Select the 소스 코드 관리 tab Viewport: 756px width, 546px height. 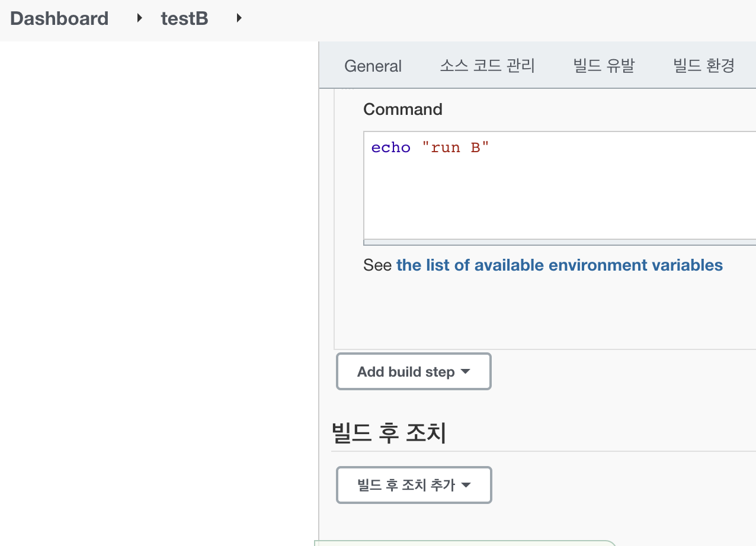(x=487, y=66)
